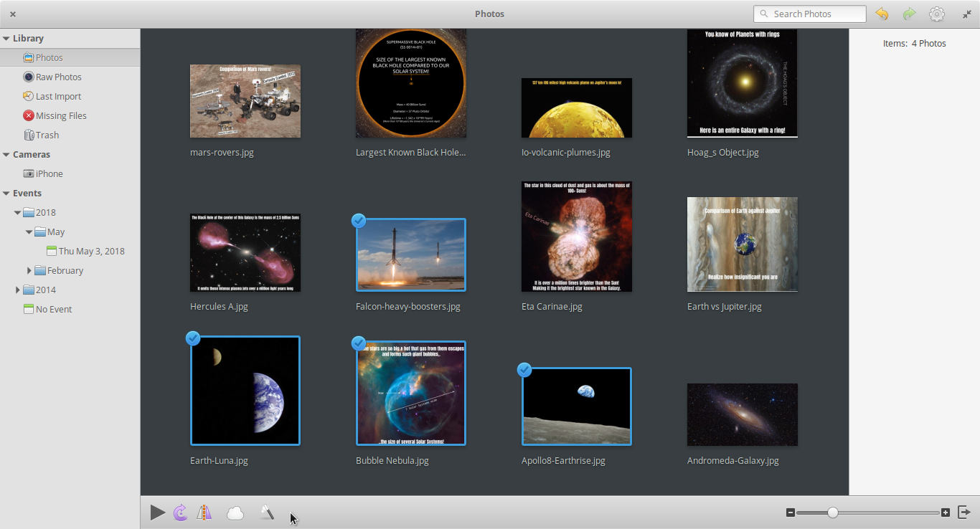Show Missing Files list
Image resolution: width=980 pixels, height=529 pixels.
pyautogui.click(x=70, y=115)
